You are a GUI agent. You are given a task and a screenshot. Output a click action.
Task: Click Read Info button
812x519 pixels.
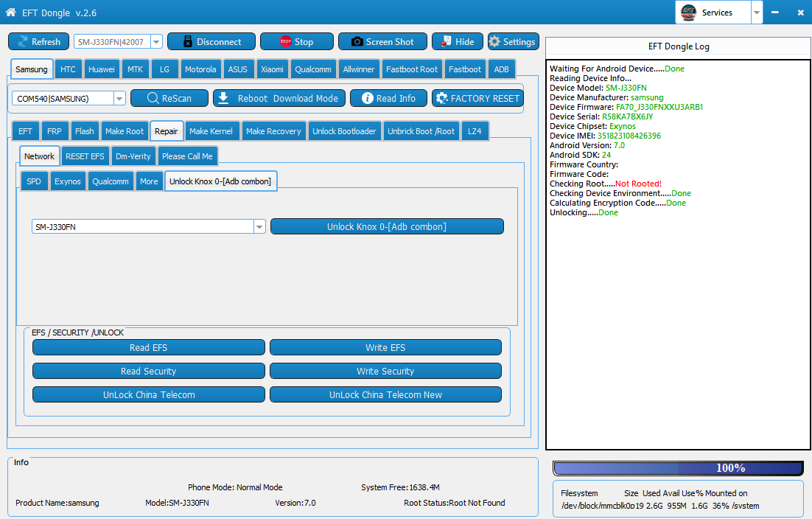388,98
